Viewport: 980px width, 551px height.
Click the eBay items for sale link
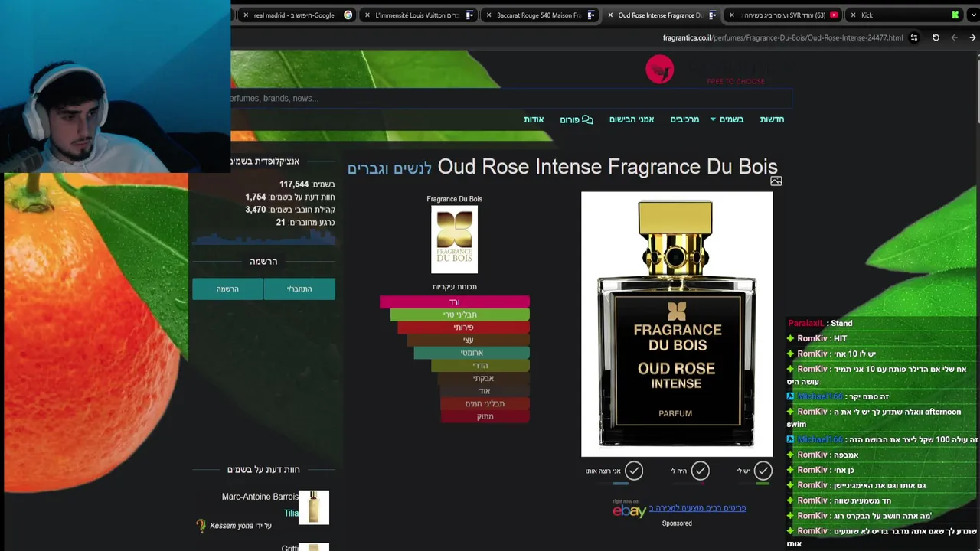coord(697,508)
